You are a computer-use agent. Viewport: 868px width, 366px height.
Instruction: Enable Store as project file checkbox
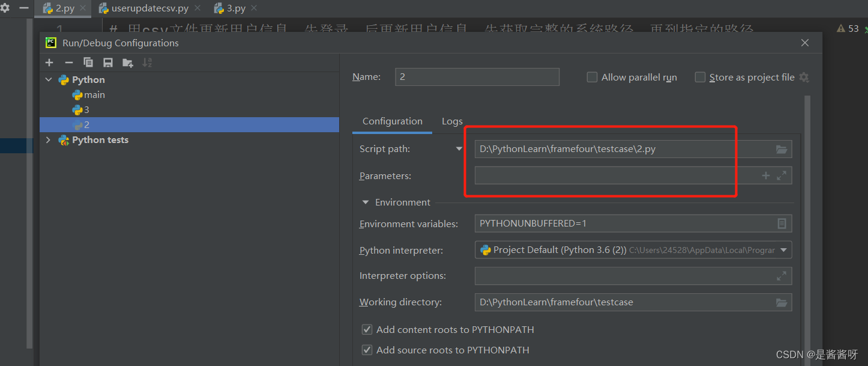tap(700, 77)
